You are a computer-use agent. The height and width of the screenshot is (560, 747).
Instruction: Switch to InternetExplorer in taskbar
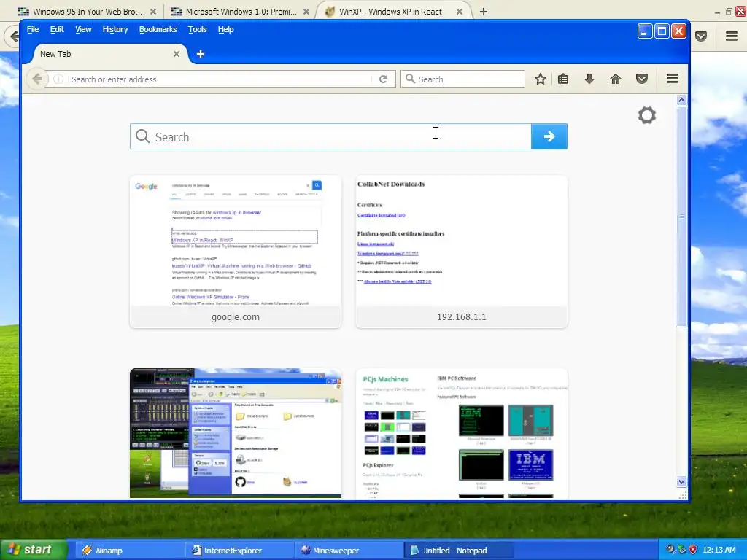point(239,551)
